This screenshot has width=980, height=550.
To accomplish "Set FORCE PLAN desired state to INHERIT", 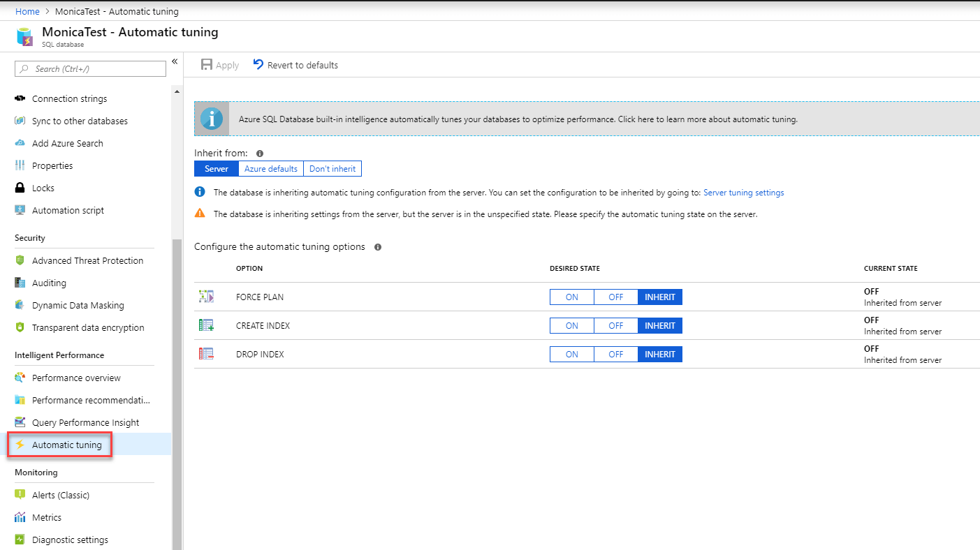I will coord(660,297).
